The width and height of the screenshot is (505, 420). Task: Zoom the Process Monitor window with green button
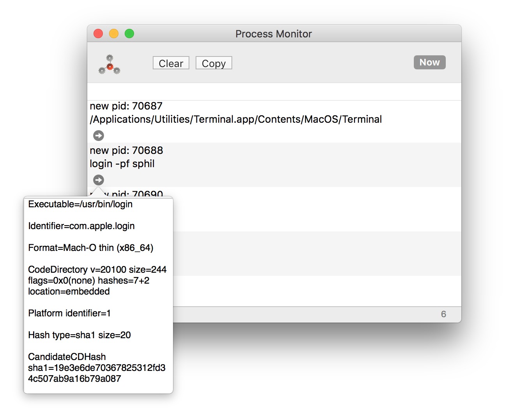(x=129, y=34)
